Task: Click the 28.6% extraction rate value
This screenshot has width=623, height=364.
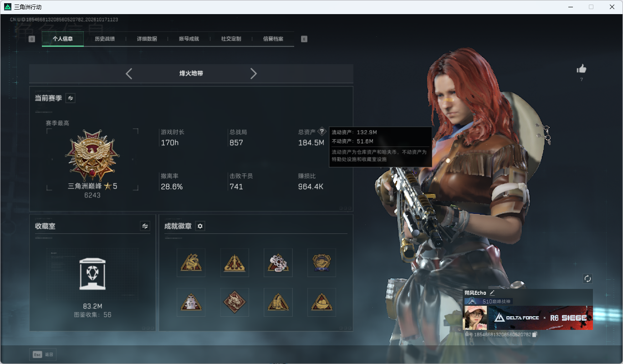Action: [x=172, y=187]
